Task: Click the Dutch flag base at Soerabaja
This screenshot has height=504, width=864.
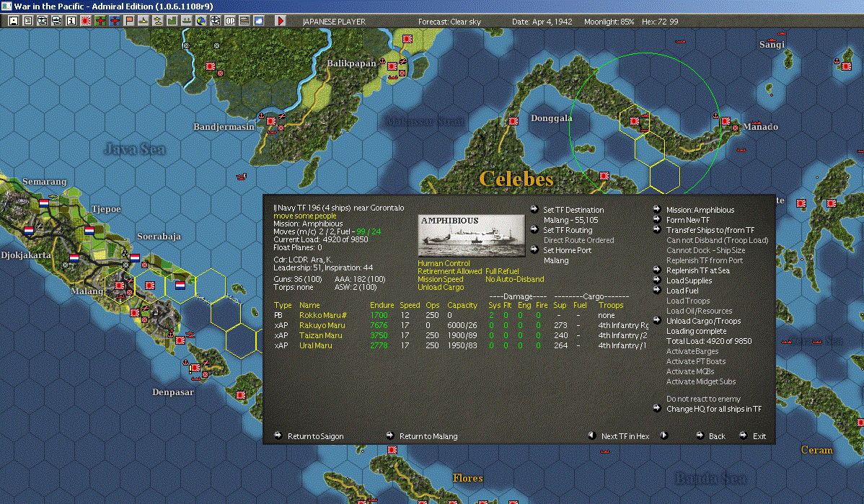Action: 135,257
